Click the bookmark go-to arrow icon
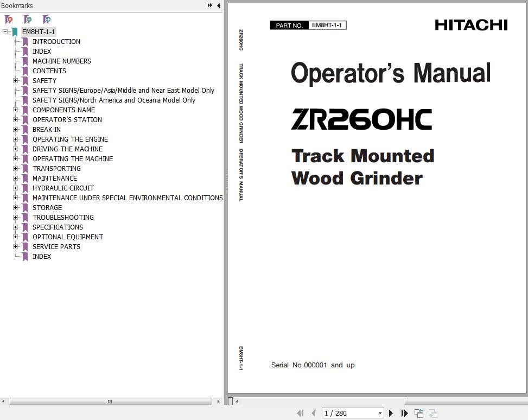528x420 pixels. (x=47, y=20)
